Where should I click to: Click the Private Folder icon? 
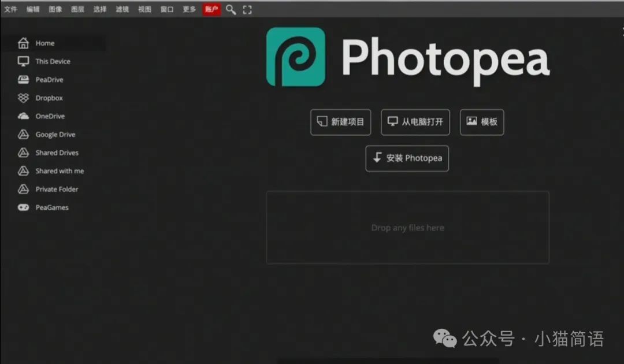(x=24, y=190)
